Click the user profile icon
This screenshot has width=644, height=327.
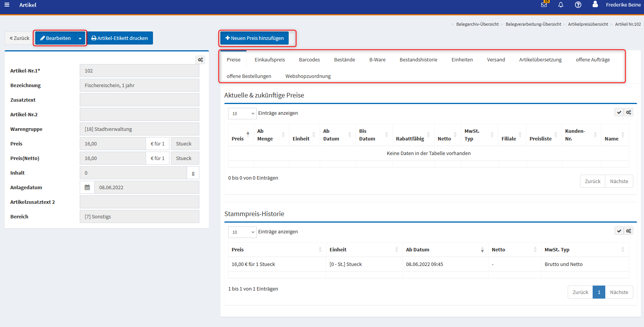(x=595, y=5)
